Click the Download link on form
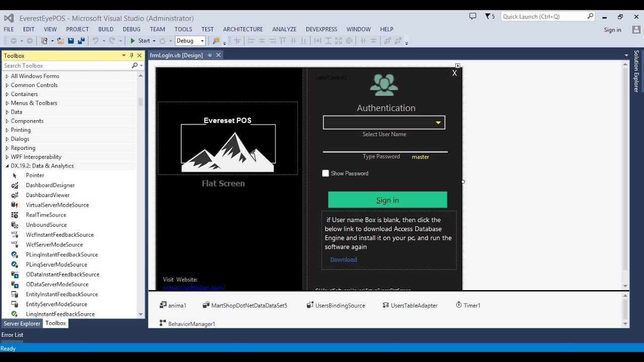 (344, 259)
